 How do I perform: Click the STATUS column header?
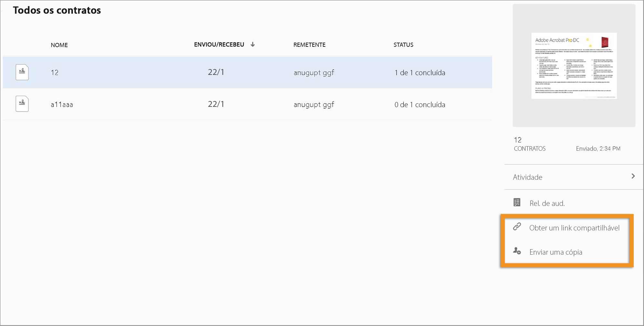[403, 45]
